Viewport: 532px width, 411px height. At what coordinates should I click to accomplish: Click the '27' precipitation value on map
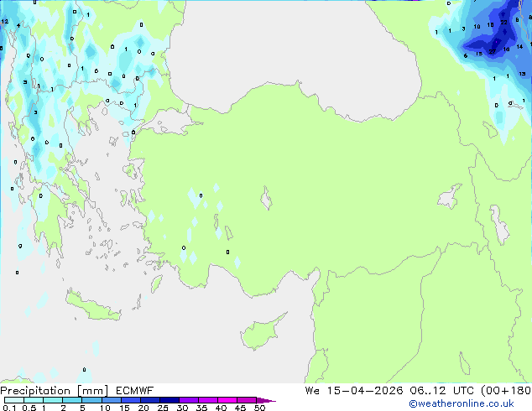click(493, 51)
